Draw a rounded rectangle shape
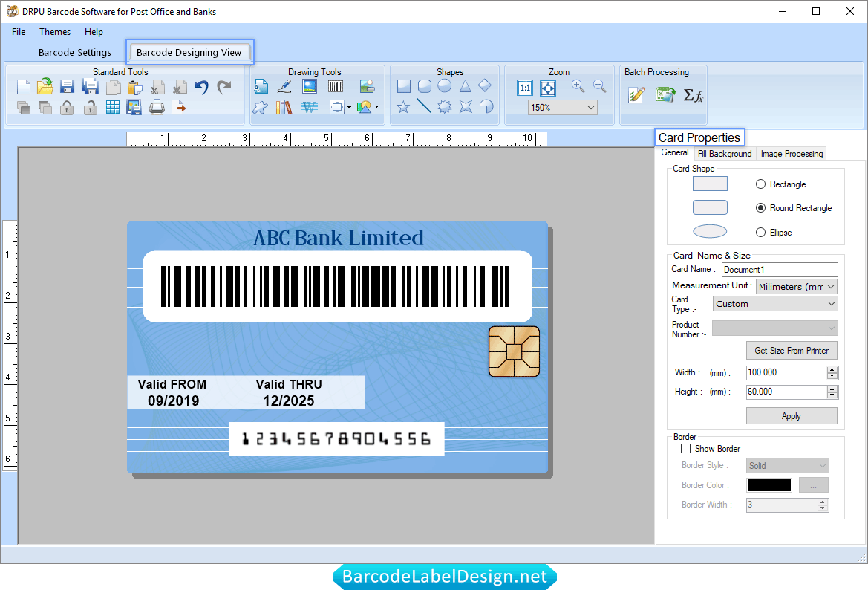Viewport: 868px width, 590px height. [x=425, y=86]
